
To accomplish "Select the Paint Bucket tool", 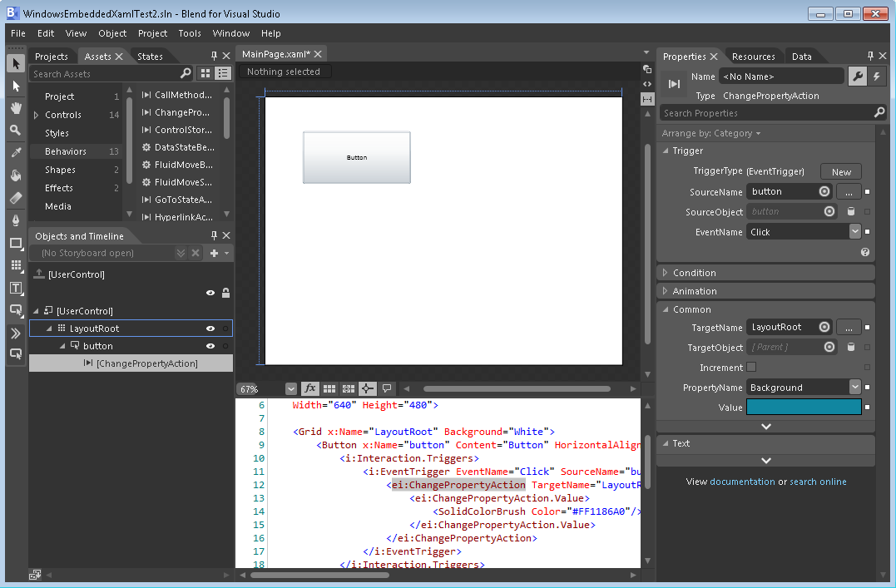I will click(x=16, y=175).
